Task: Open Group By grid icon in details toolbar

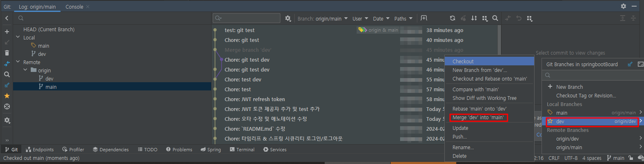Action: click(x=530, y=18)
